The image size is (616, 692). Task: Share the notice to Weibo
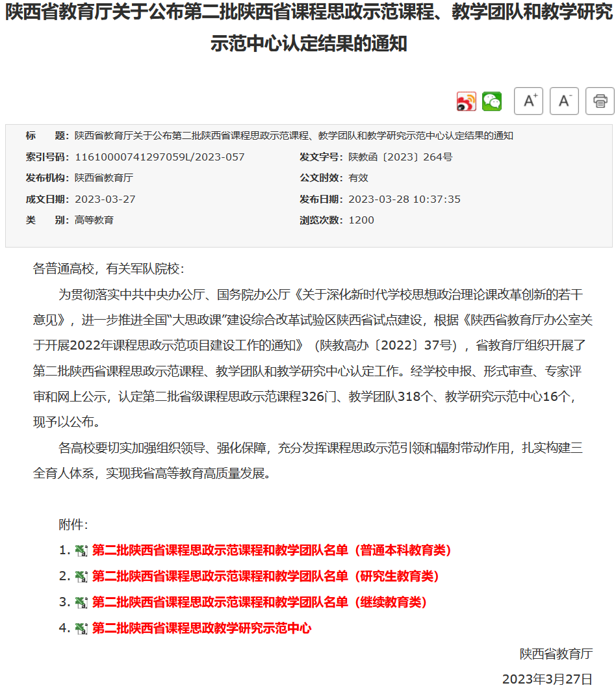[x=466, y=101]
